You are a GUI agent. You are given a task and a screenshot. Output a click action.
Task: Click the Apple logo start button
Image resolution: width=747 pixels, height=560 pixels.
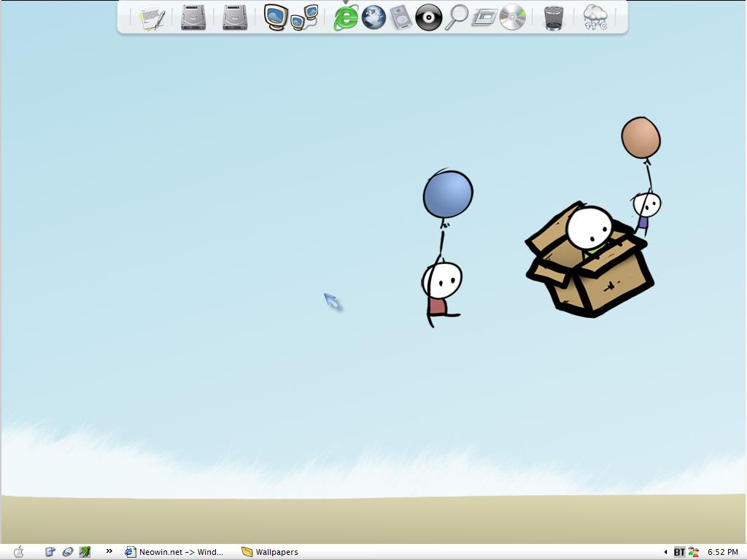[19, 552]
